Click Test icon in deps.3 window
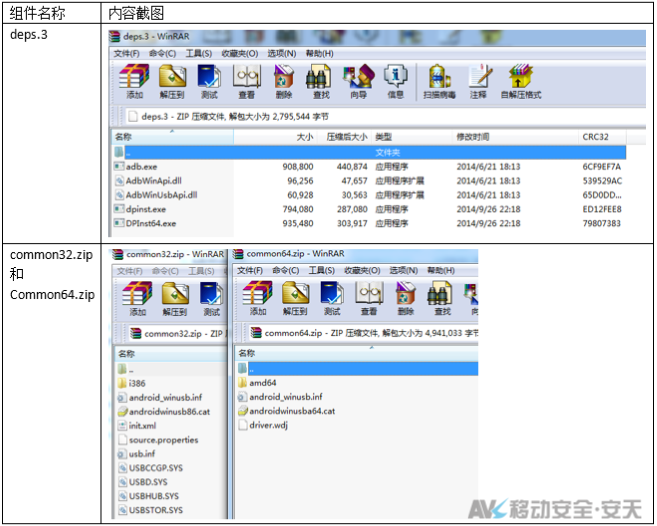The height and width of the screenshot is (526, 657). pyautogui.click(x=209, y=81)
